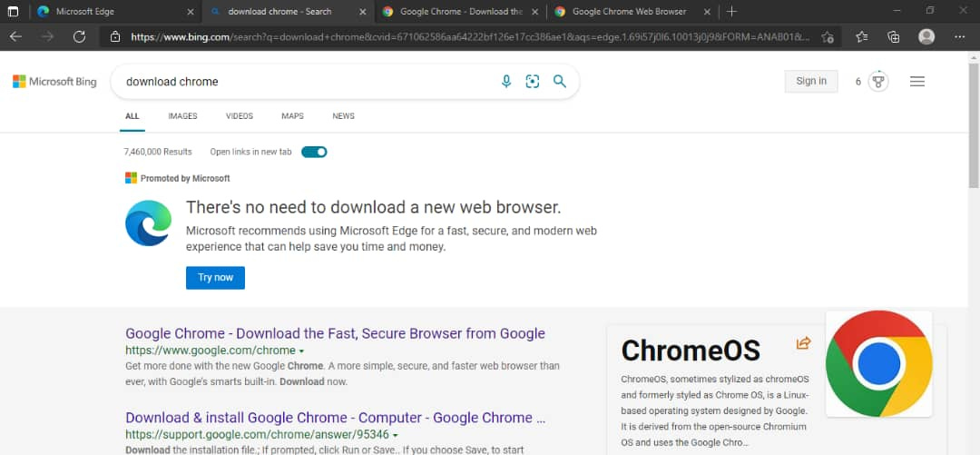Reload the current page
Screen dimensions: 980x455
click(79, 37)
